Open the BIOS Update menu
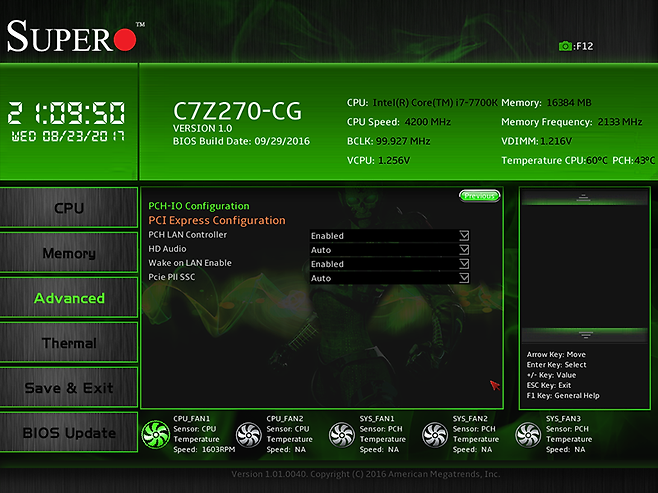 (69, 432)
